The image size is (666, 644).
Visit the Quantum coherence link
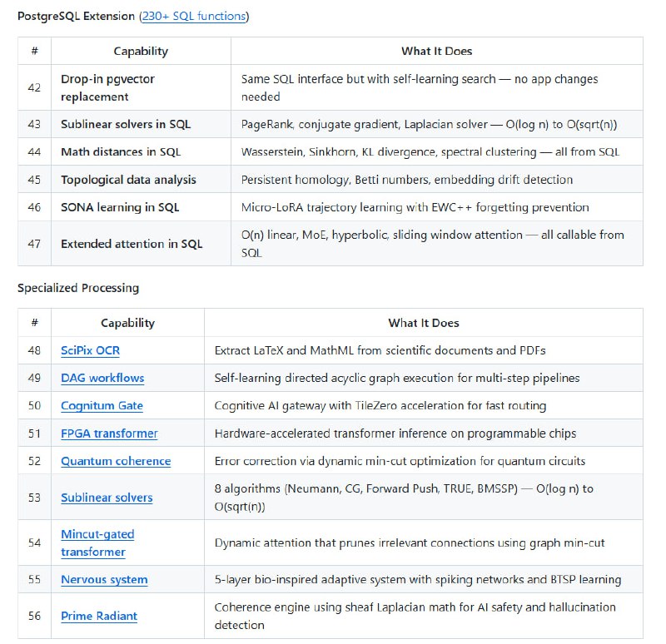click(116, 461)
